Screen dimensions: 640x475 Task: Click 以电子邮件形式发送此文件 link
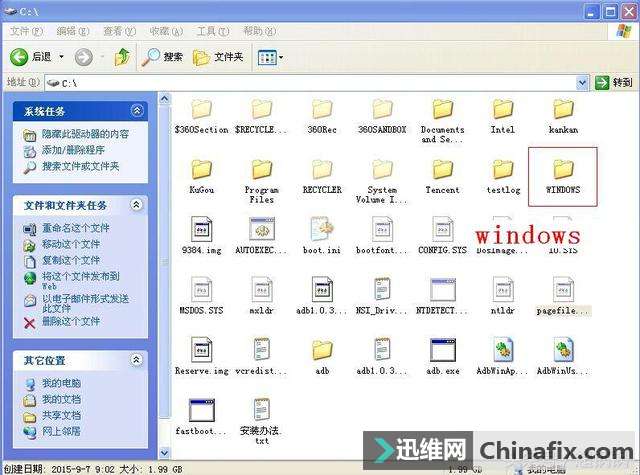(x=85, y=303)
